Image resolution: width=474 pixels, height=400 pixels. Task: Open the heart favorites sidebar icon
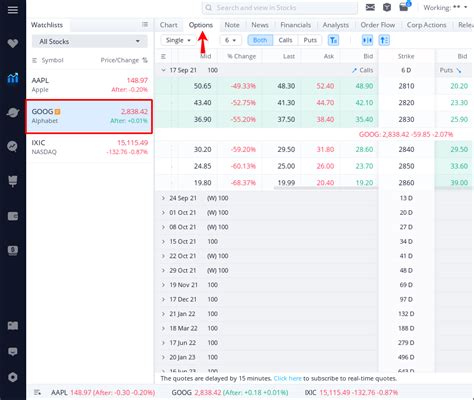13,43
